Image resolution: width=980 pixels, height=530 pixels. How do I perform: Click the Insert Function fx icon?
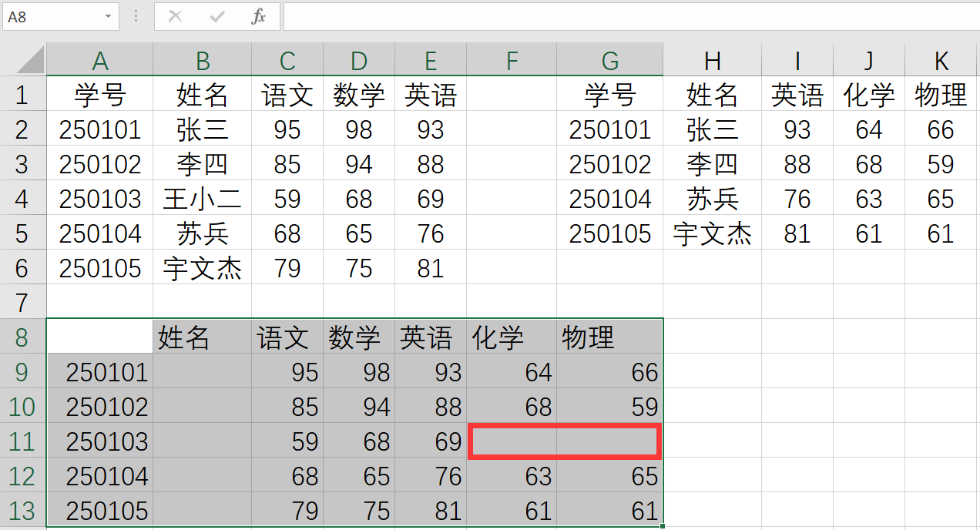258,16
